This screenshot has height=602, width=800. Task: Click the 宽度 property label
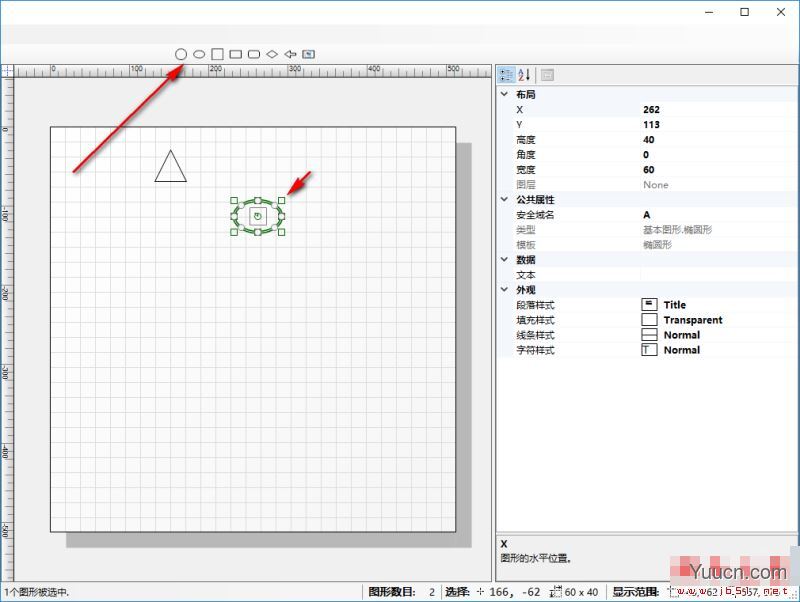526,170
